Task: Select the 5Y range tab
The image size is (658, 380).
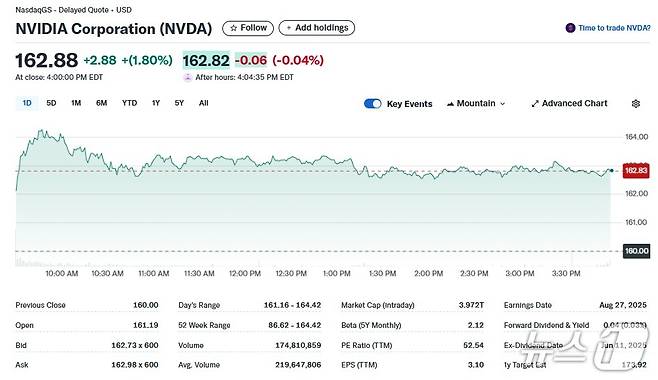Action: pos(179,103)
